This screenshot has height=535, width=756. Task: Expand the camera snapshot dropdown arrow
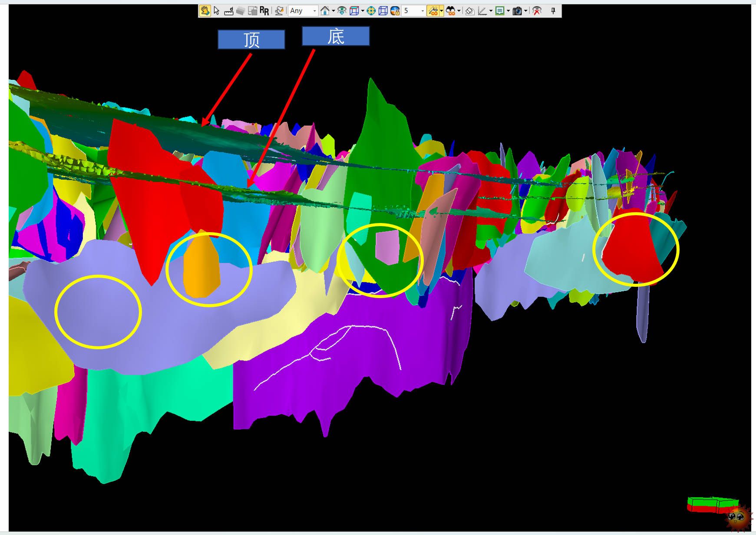[x=525, y=11]
